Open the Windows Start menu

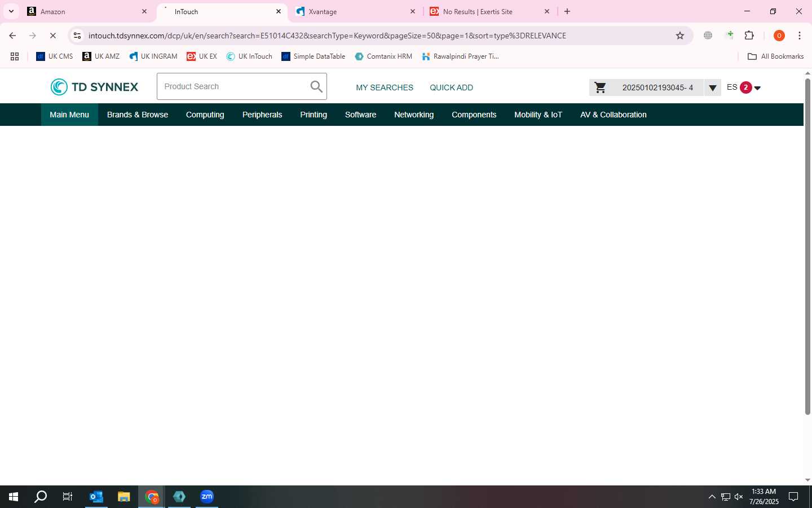coord(14,497)
